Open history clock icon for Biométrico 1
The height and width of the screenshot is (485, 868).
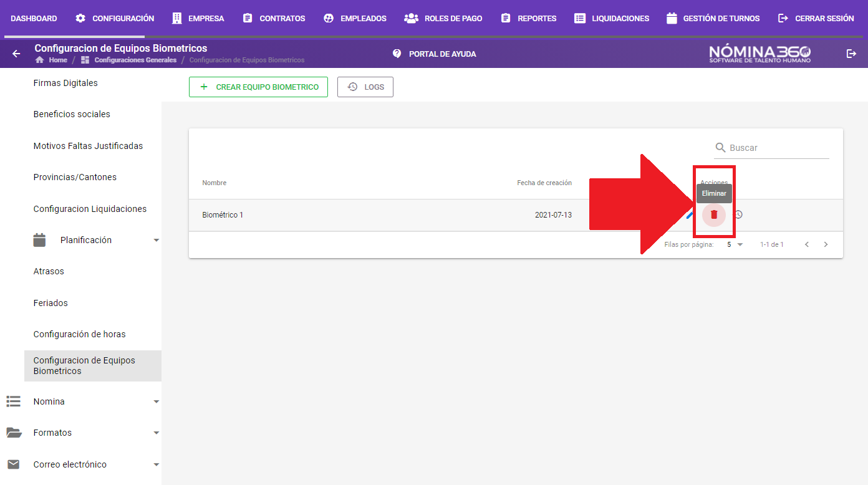click(x=738, y=214)
